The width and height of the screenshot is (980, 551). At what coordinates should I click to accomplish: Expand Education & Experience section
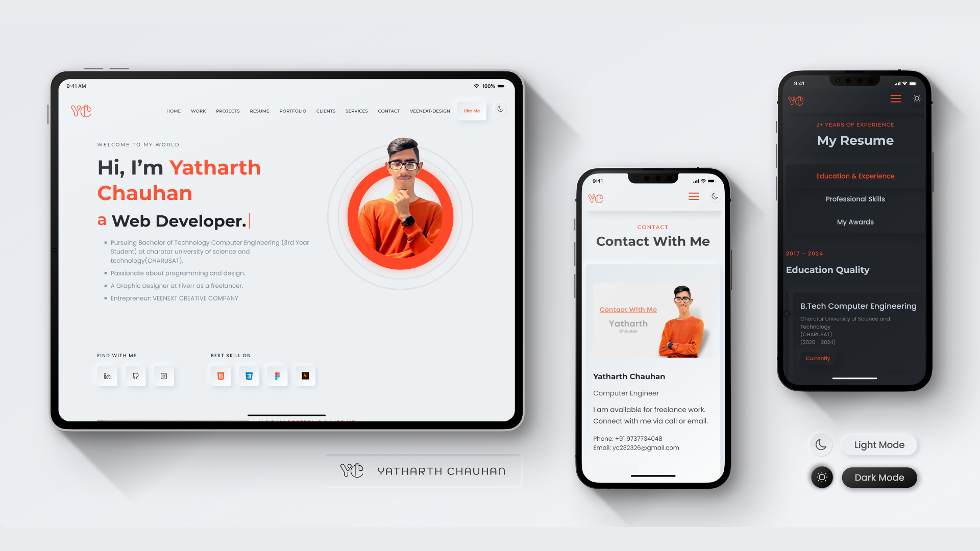click(x=855, y=176)
